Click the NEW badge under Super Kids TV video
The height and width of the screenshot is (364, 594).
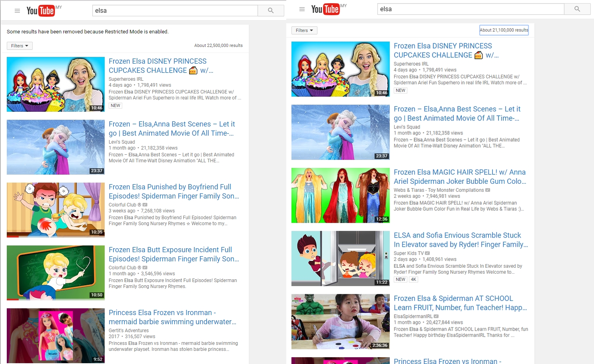point(401,279)
